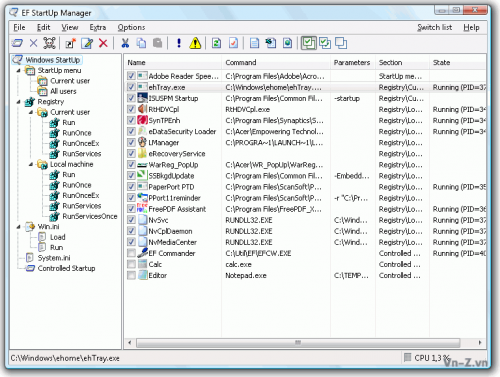Click the horizontal scrollbar right arrow

click(480, 342)
